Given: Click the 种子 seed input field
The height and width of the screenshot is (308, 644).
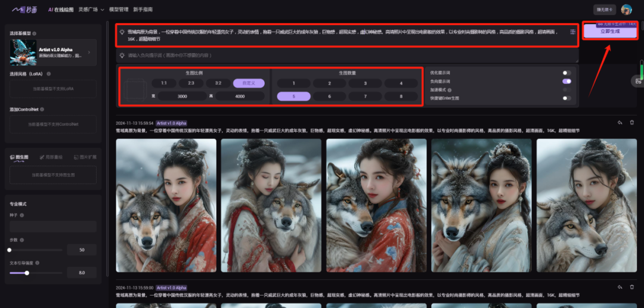Looking at the screenshot, I should coord(53,227).
